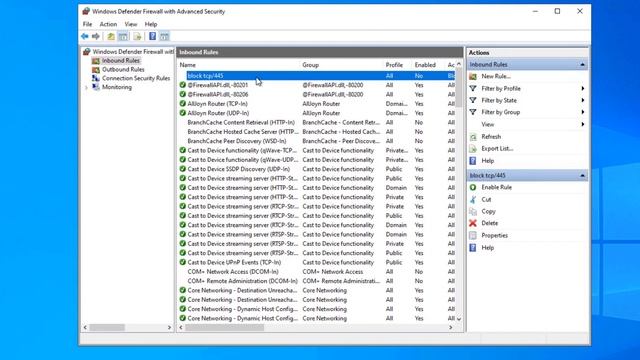The image size is (640, 360).
Task: Select BranchCache Content Retrieval (HTTP-In) rule
Action: point(317,122)
